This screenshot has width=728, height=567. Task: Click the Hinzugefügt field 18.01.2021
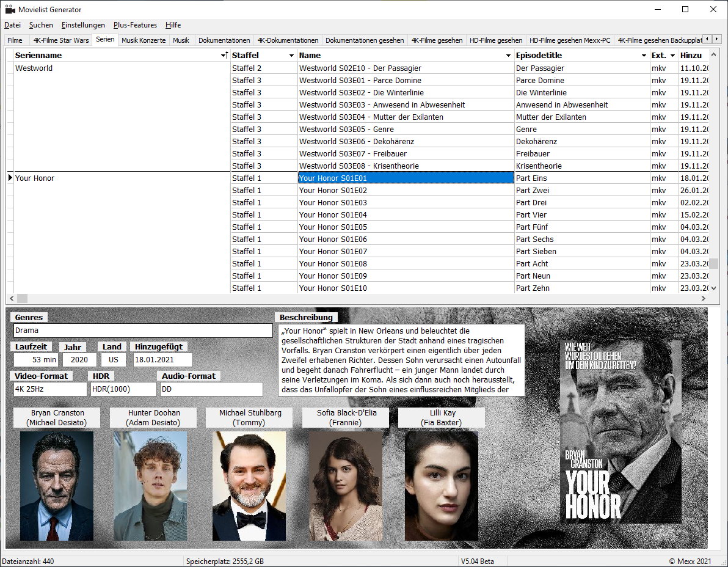pos(163,360)
